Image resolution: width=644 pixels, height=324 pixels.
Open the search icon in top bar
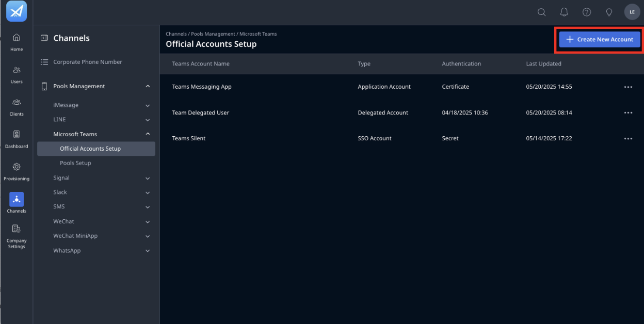pos(541,12)
